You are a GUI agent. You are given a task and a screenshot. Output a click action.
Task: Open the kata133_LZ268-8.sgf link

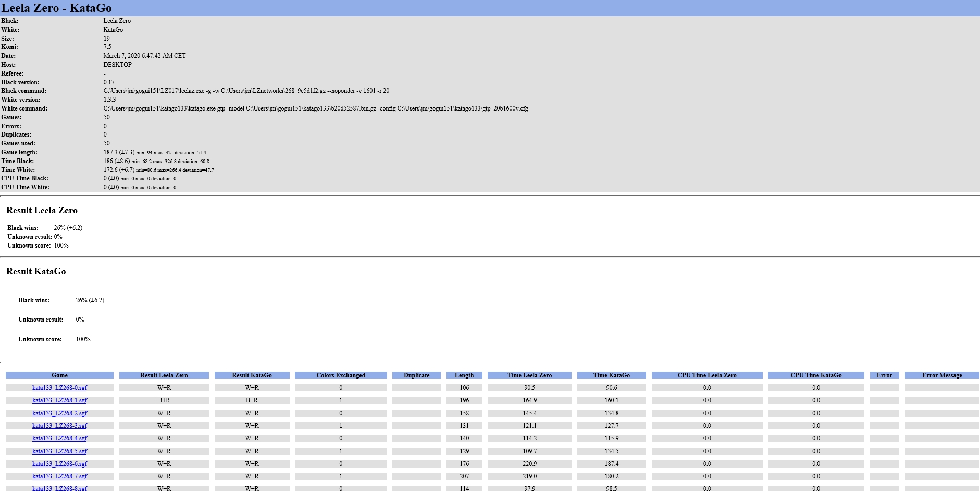[59, 488]
